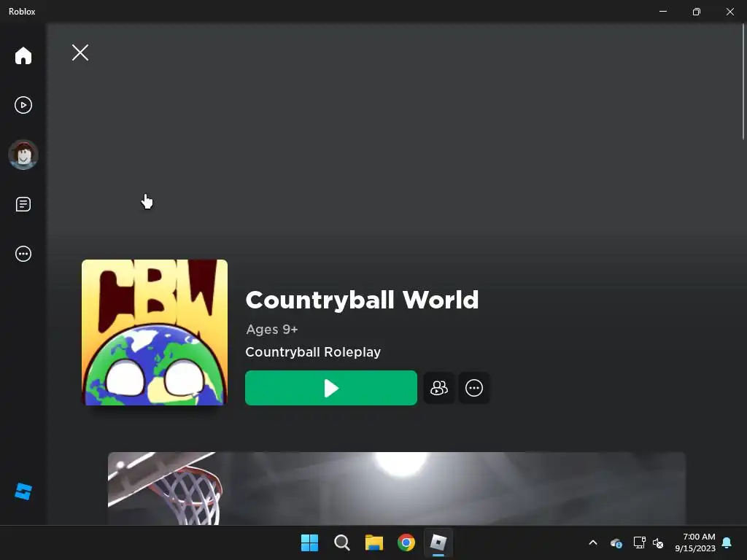Open the More (three dots) sidebar icon

click(23, 254)
